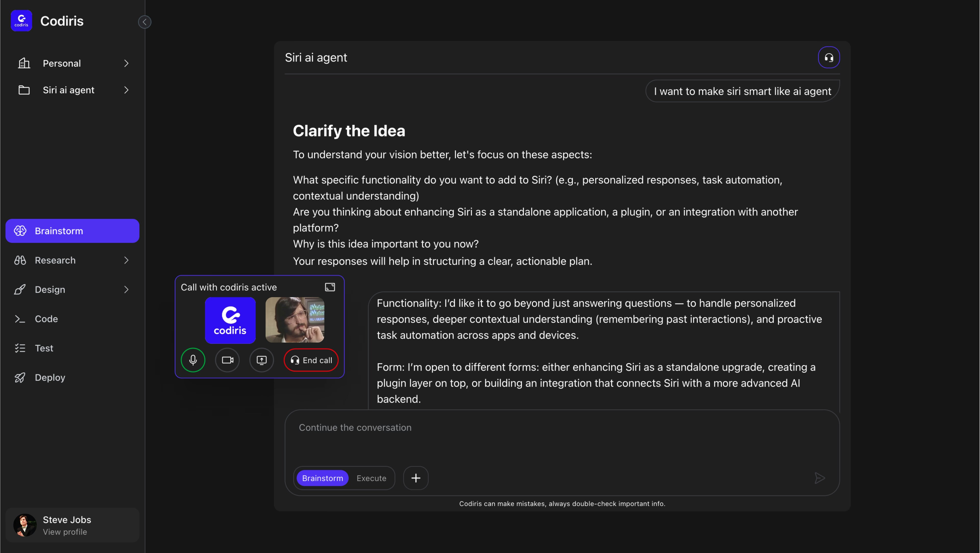Click the 'Codiris can make mistakes' disclaimer
The image size is (980, 553).
(x=562, y=504)
